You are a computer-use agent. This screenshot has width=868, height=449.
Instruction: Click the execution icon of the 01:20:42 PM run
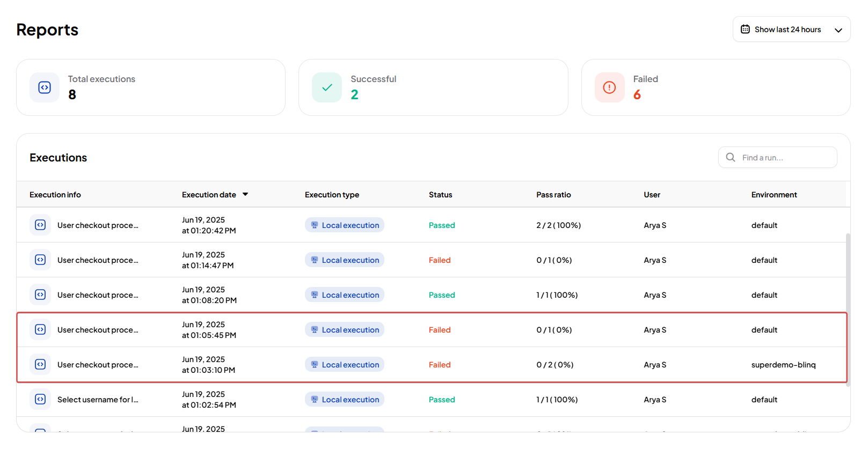[x=40, y=225]
